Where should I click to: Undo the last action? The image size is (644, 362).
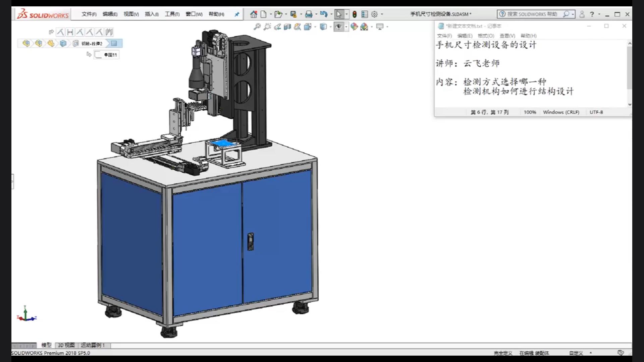324,14
